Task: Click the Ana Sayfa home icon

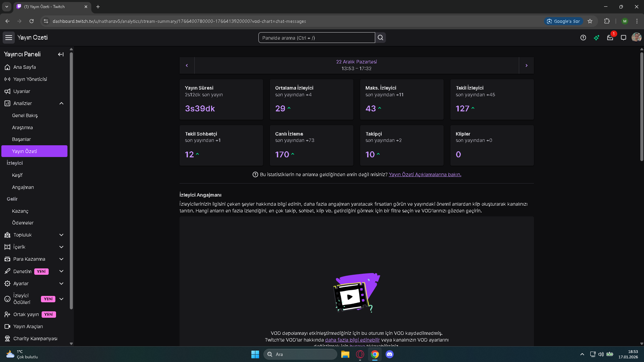Action: 7,67
